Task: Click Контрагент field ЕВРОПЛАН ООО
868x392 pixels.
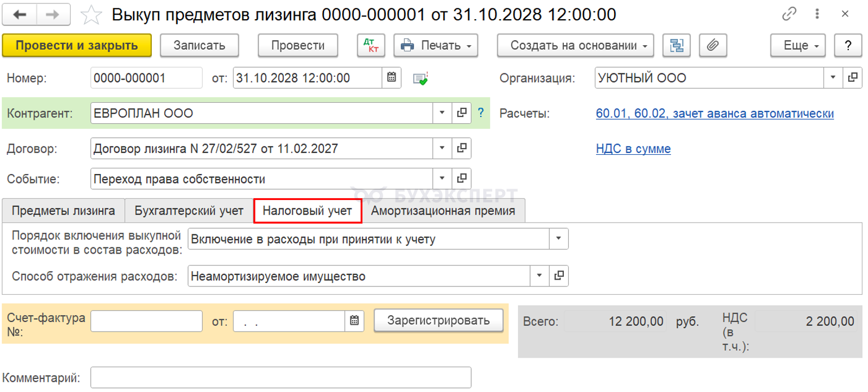Action: (261, 113)
